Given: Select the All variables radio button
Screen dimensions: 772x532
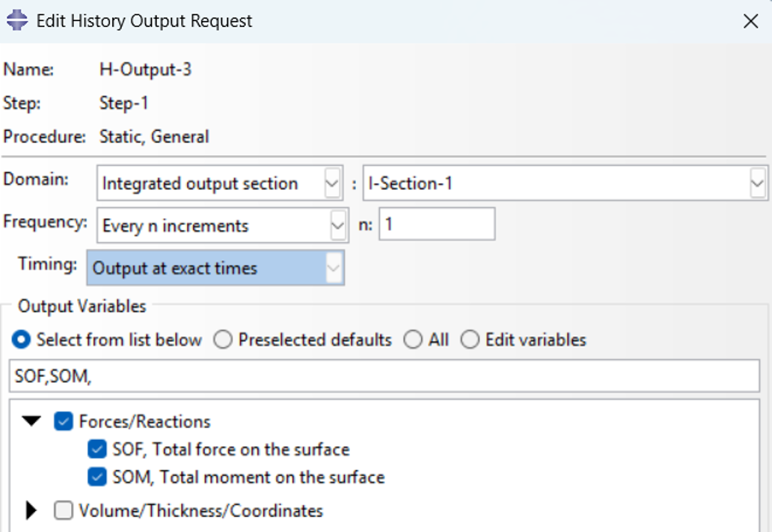Looking at the screenshot, I should [413, 340].
